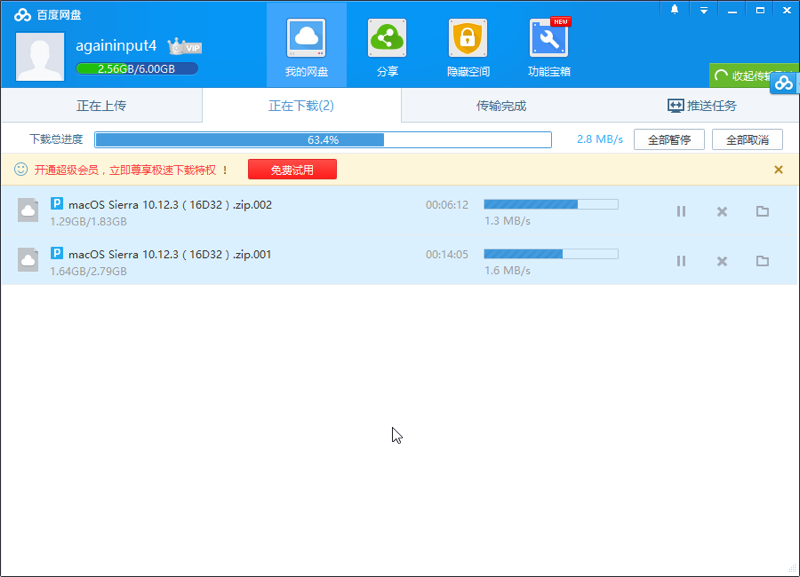Image resolution: width=800 pixels, height=577 pixels.
Task: Click 收起传输 green collapse button
Action: 740,76
